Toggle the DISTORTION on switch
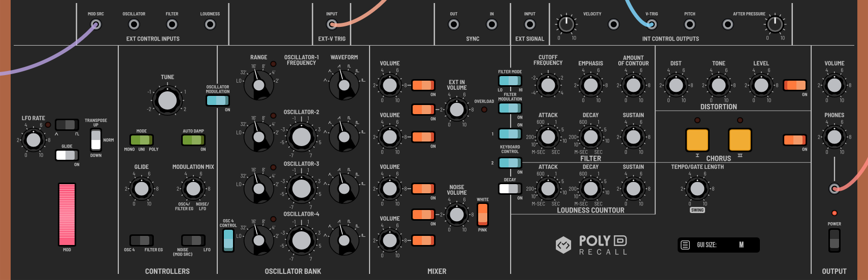 pos(795,85)
